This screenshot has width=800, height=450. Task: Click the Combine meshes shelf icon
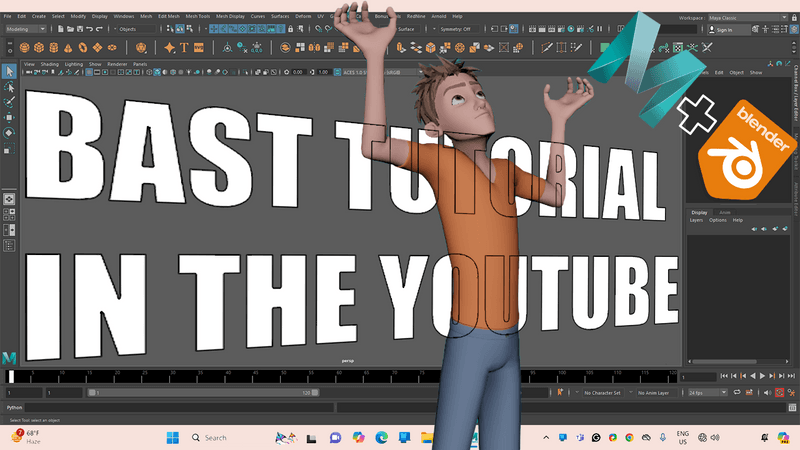[285, 47]
